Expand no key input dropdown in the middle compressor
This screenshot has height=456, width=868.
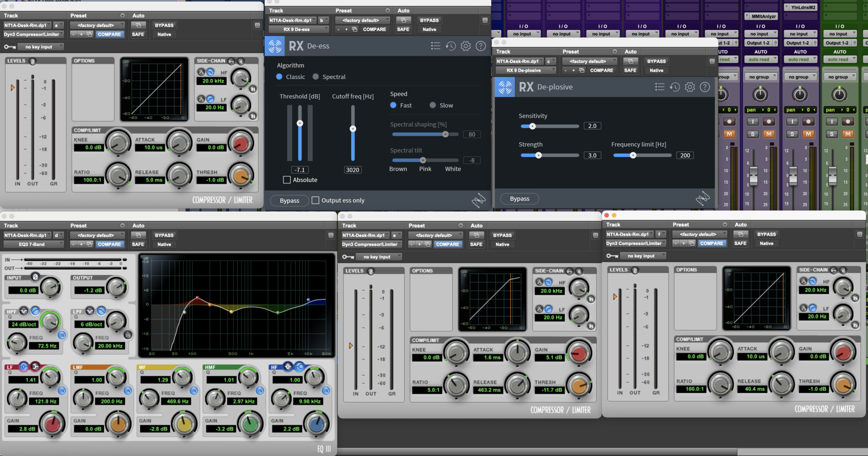pos(379,257)
